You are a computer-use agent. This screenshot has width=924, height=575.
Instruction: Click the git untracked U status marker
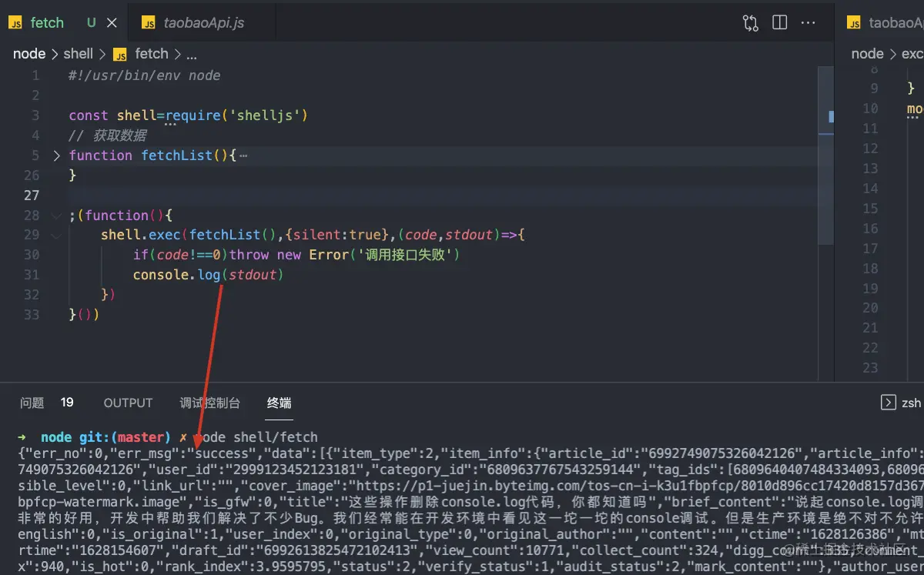point(91,23)
